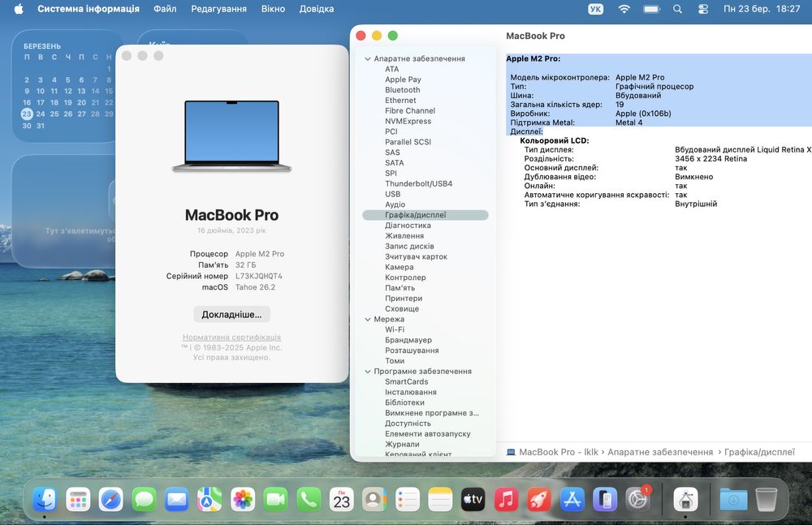Open Control Center in the menu bar

[702, 9]
